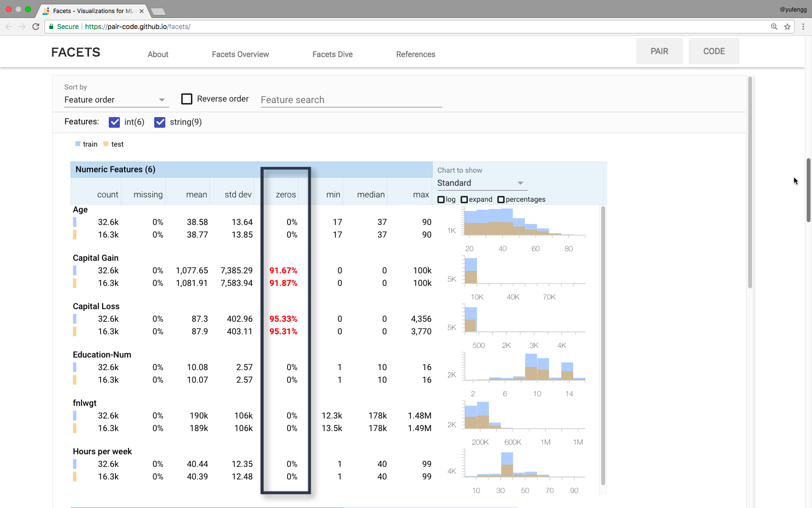
Task: Enable the Reverse order checkbox
Action: click(187, 99)
